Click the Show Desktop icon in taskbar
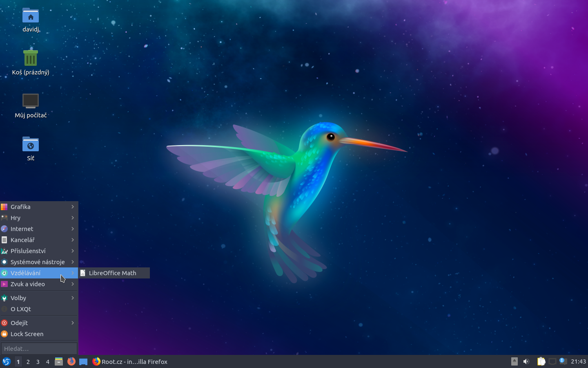The image size is (588, 368). tap(83, 361)
